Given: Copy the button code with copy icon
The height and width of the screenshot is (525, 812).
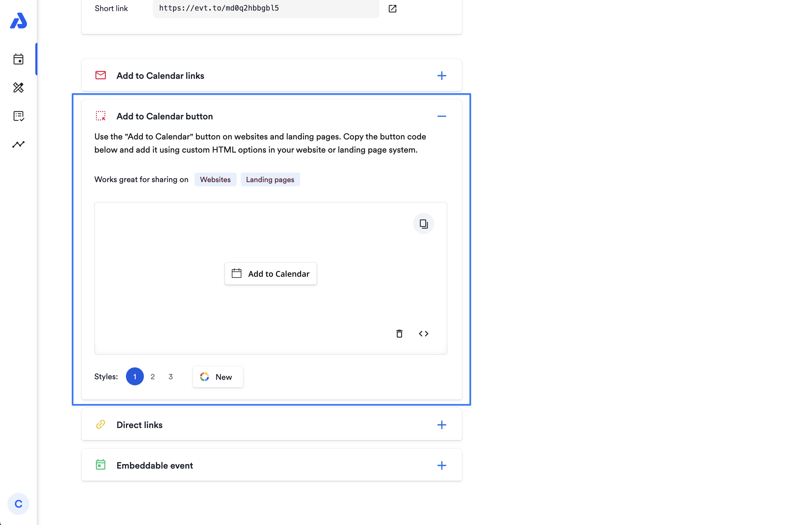Looking at the screenshot, I should coord(423,224).
